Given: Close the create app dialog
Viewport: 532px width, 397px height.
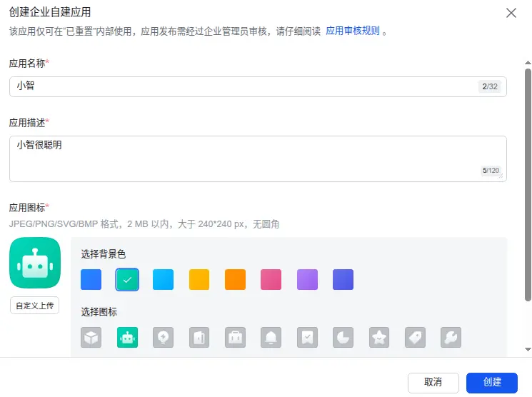Looking at the screenshot, I should 511,13.
